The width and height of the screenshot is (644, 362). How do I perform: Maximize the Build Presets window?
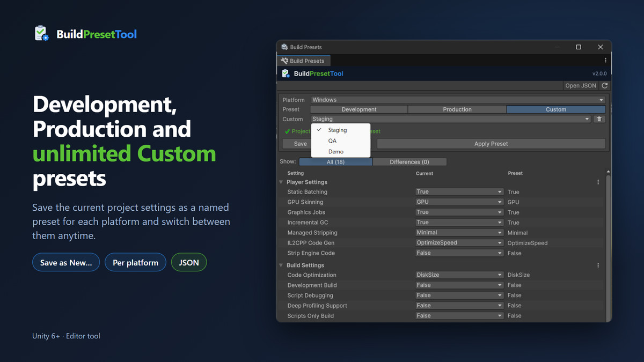(579, 47)
